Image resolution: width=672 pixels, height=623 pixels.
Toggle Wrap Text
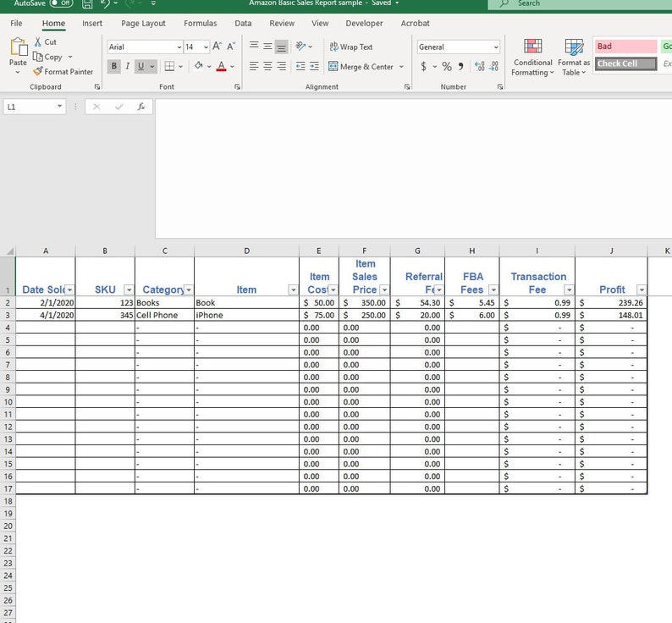[x=351, y=47]
